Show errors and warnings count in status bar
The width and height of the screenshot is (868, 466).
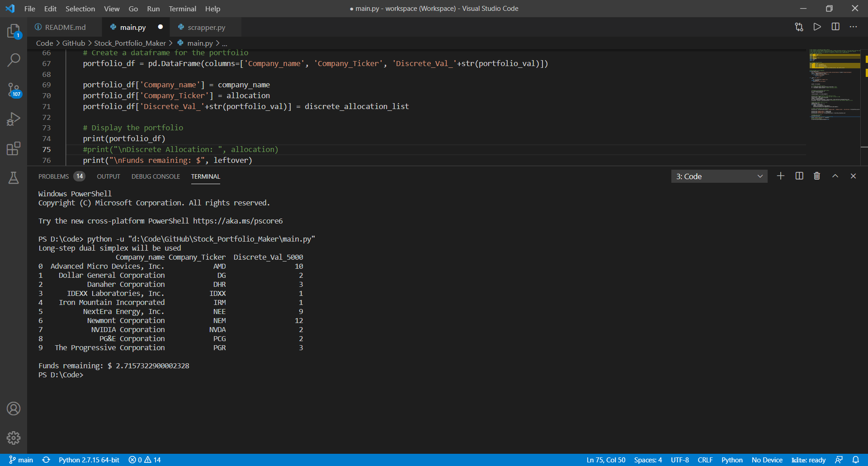[145, 460]
